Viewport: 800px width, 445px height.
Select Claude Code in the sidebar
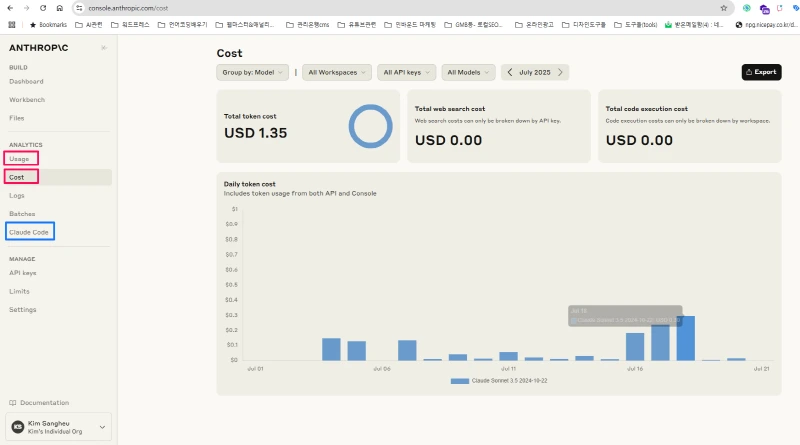29,232
